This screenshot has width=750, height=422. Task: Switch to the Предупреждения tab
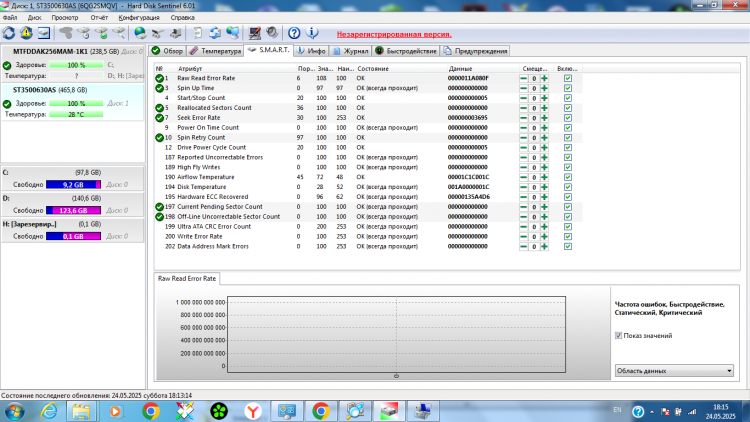475,51
